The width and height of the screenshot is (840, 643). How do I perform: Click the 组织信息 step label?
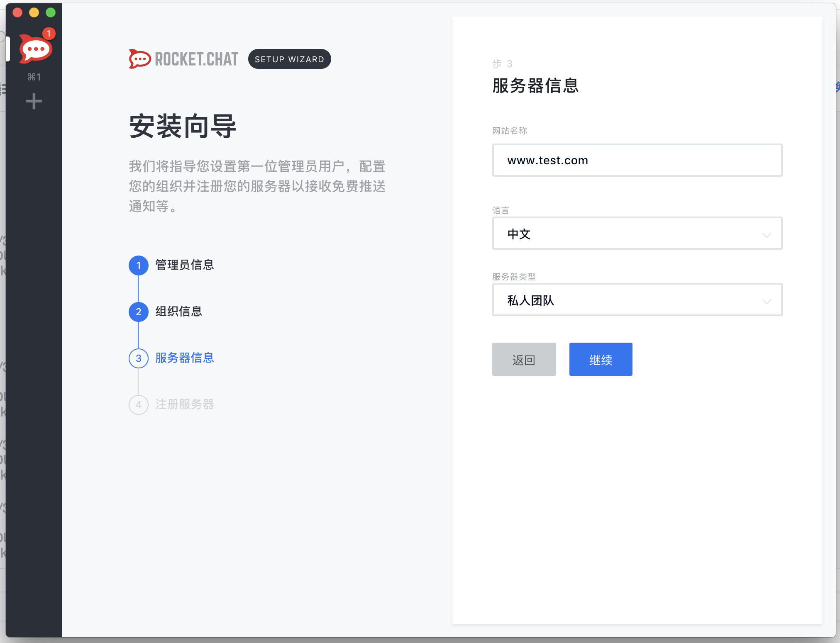(179, 312)
